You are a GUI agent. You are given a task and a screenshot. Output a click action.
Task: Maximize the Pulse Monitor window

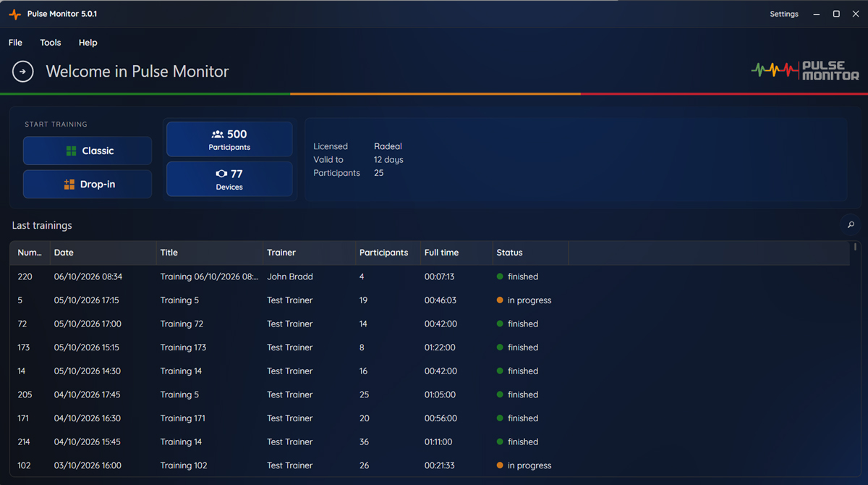[836, 14]
